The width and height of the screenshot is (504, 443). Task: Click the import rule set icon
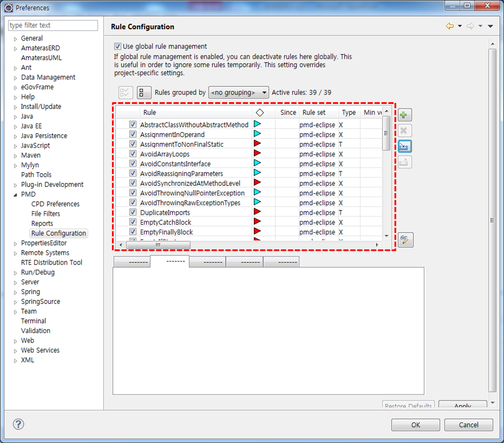pyautogui.click(x=404, y=147)
